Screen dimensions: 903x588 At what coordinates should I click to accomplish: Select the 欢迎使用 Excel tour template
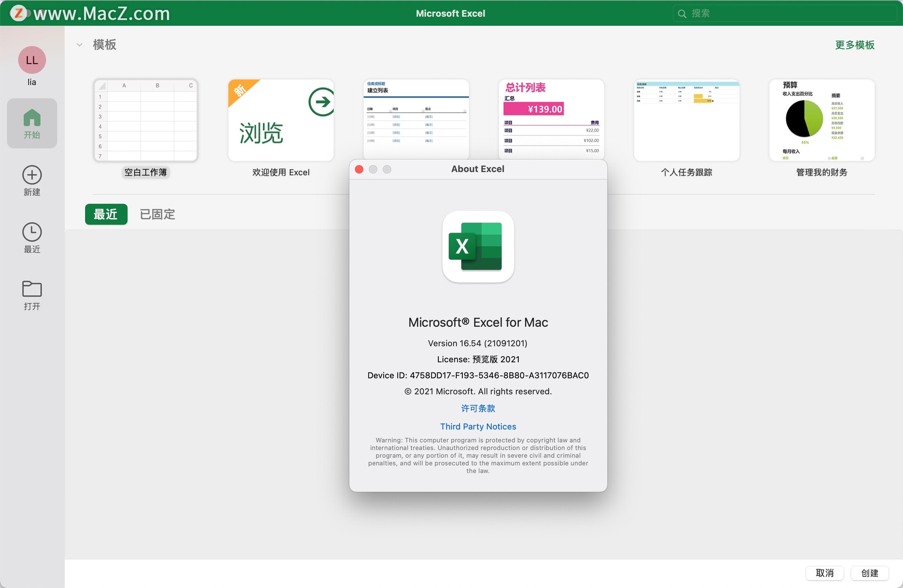click(x=281, y=120)
